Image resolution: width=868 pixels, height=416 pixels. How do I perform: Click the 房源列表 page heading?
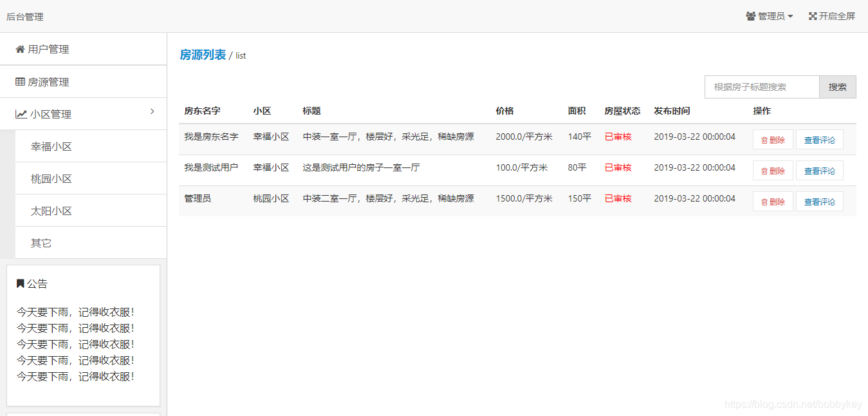click(x=203, y=55)
